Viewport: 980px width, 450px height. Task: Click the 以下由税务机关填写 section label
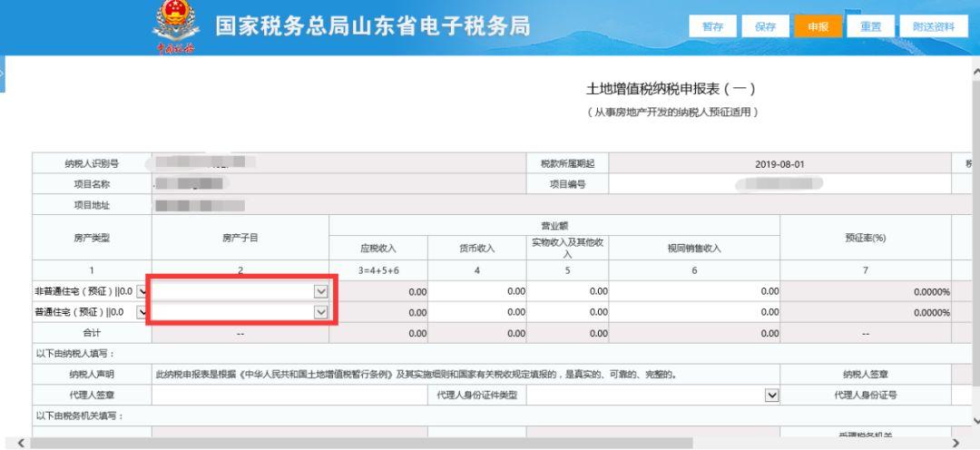click(80, 416)
